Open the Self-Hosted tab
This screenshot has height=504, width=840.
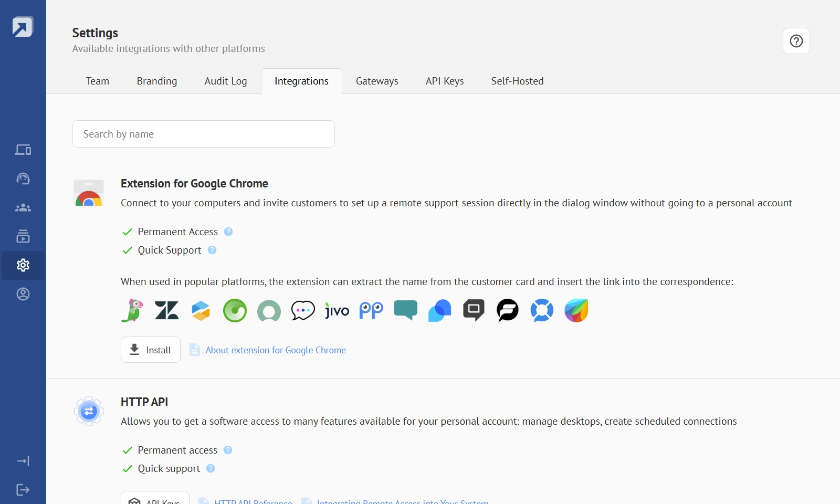(x=517, y=81)
